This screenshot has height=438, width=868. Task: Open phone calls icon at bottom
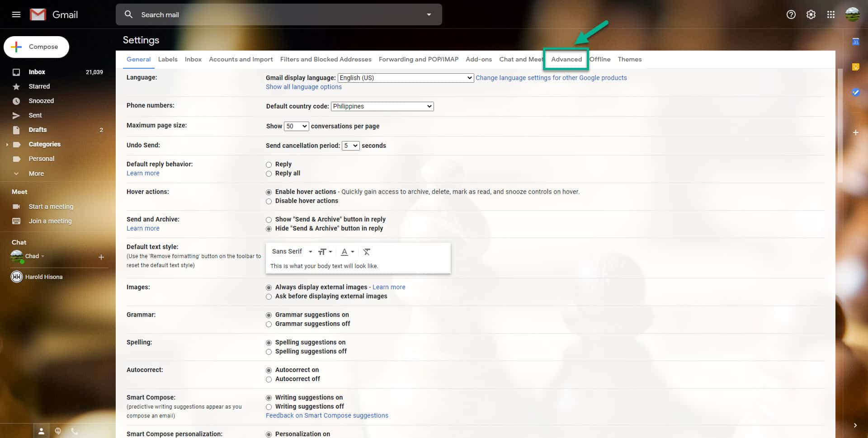pos(75,431)
